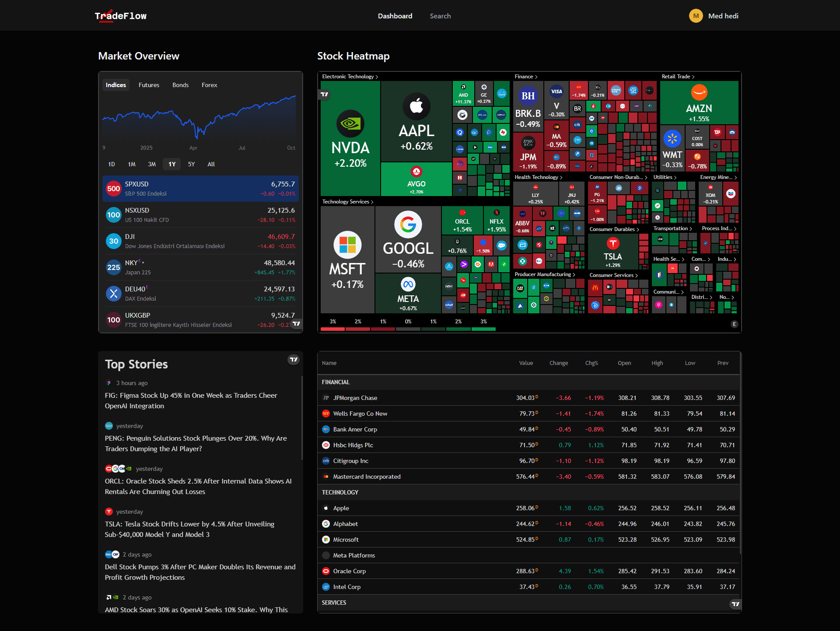840x631 pixels.
Task: Expand the Utilities sector
Action: tap(665, 177)
